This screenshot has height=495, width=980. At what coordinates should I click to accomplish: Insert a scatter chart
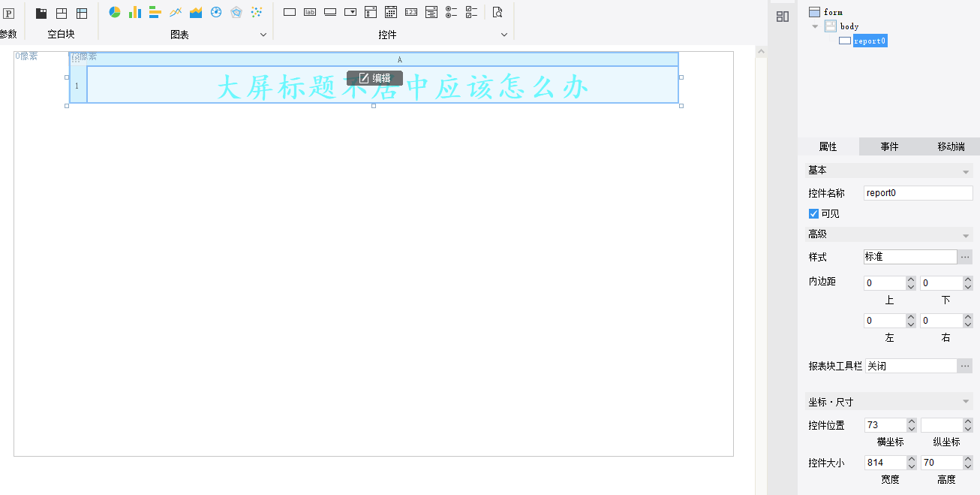(257, 12)
